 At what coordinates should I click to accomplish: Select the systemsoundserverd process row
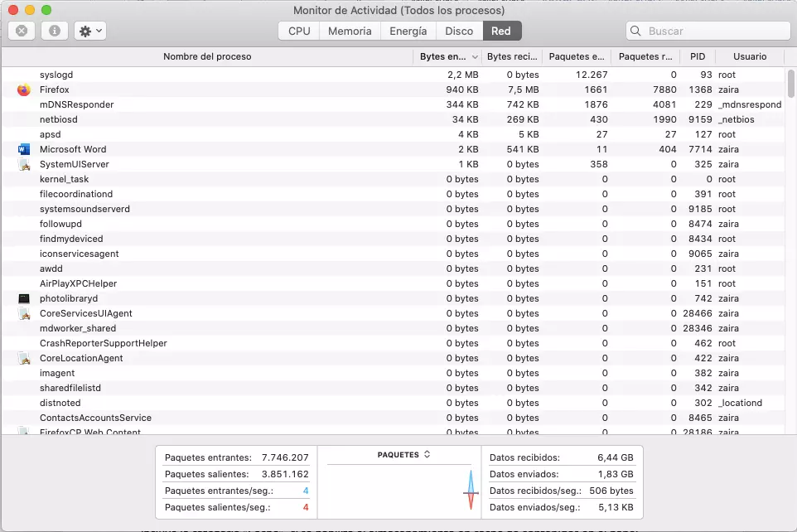click(394, 209)
